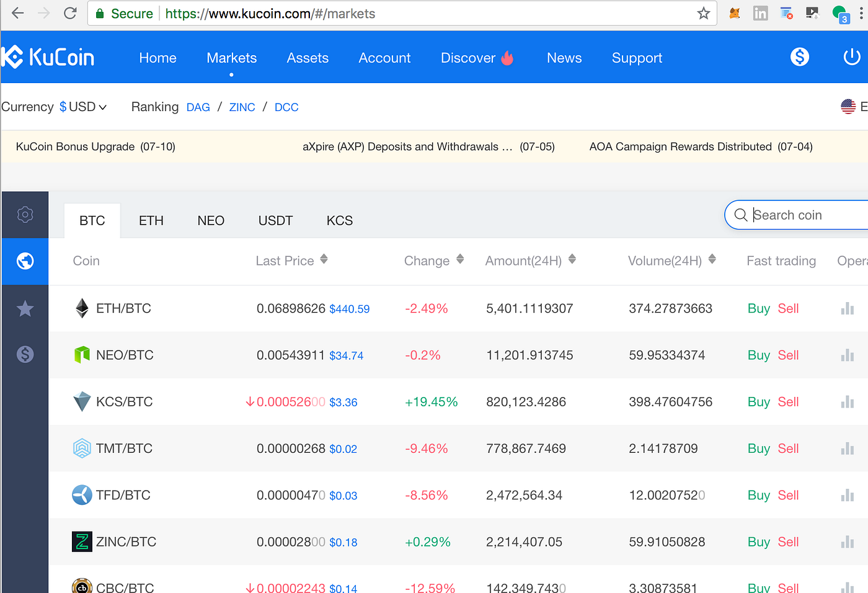The width and height of the screenshot is (868, 593).
Task: Sort by Volume(24H) column arrows
Action: click(x=712, y=259)
